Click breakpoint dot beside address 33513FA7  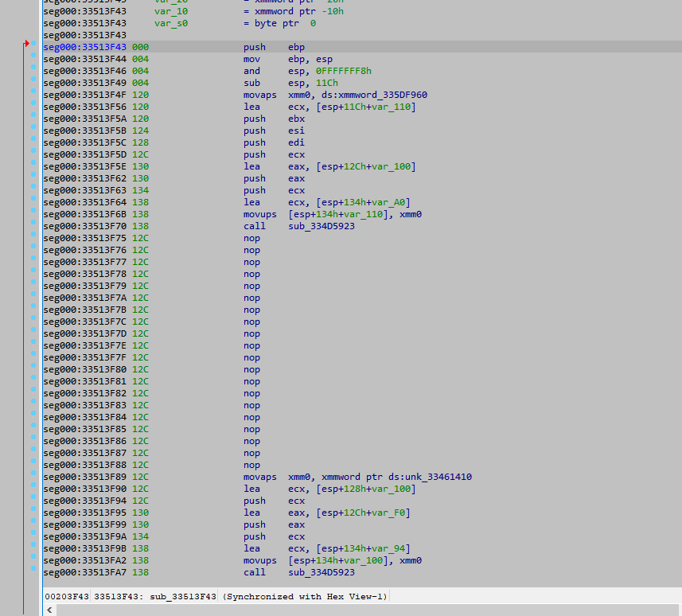33,568
